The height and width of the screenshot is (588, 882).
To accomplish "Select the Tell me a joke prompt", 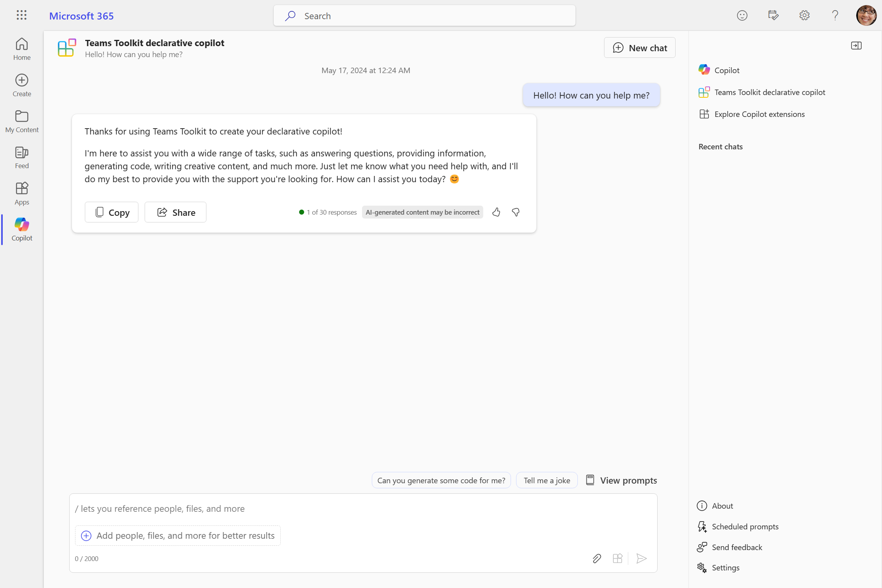I will click(547, 480).
